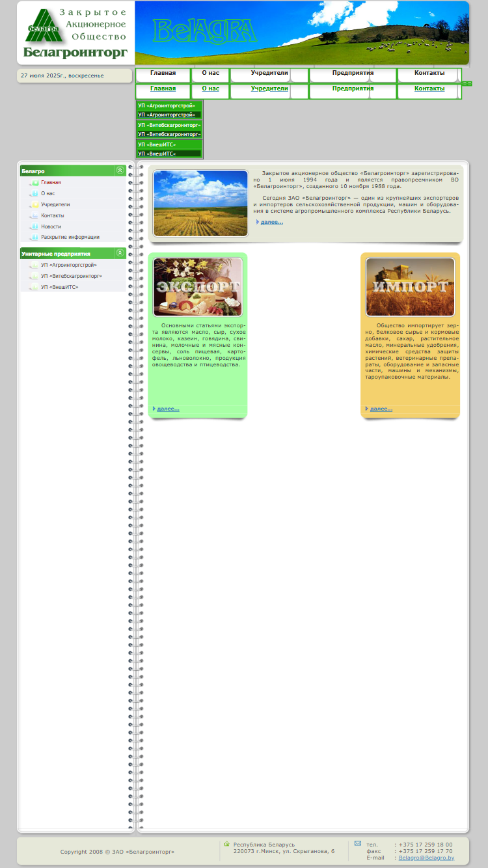Click the address text 220073 г.Минск, ул. Скрыганова, 6
Screen dimensions: 488x868
point(284,851)
